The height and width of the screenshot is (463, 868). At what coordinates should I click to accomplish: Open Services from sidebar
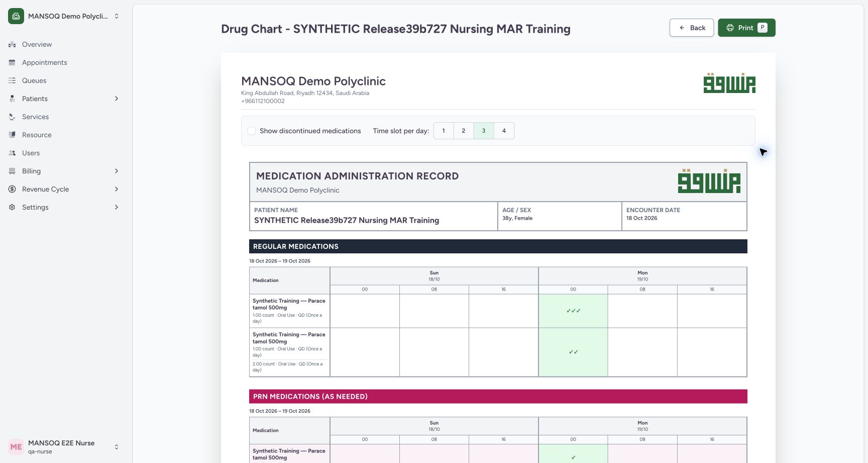tap(35, 117)
